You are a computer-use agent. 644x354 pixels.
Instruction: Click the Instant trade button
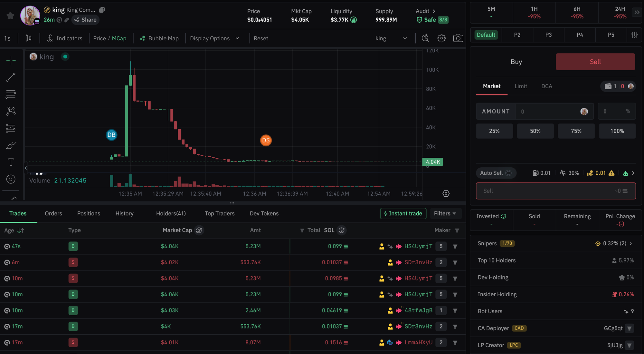tap(403, 213)
